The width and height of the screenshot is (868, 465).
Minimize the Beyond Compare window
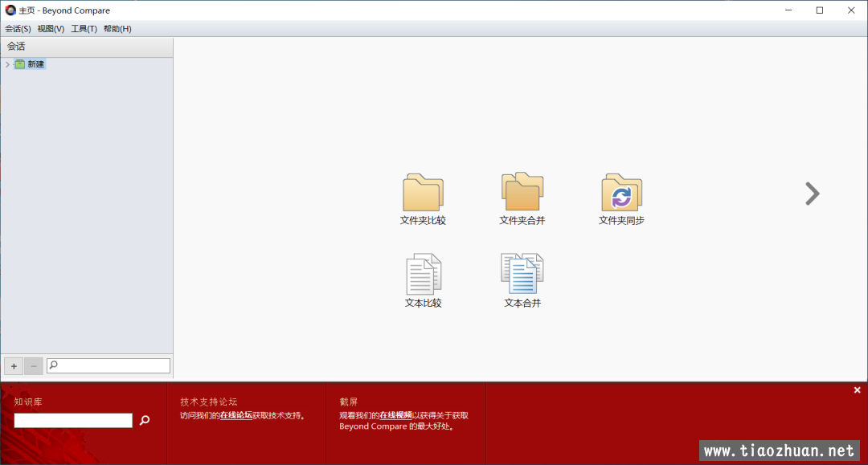(x=788, y=10)
